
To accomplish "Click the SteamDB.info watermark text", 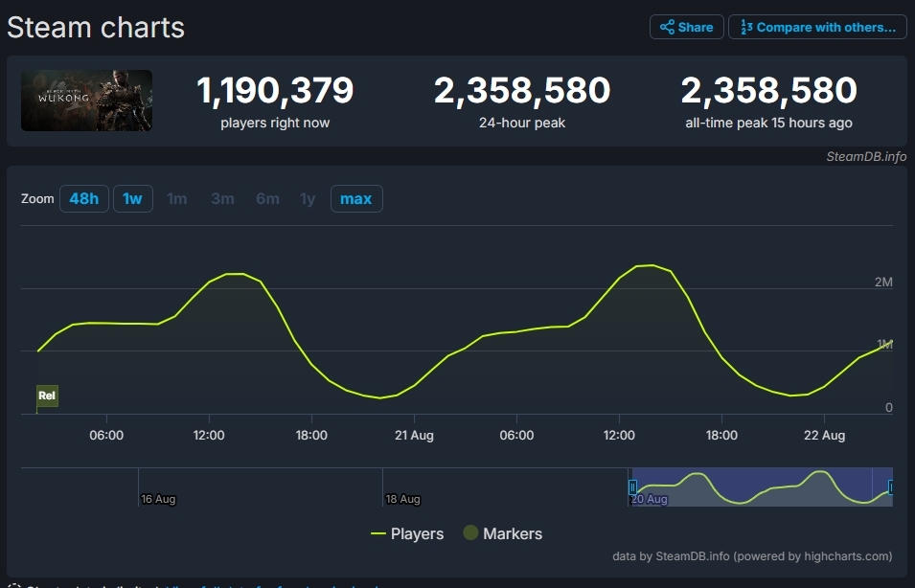I will pyautogui.click(x=866, y=157).
